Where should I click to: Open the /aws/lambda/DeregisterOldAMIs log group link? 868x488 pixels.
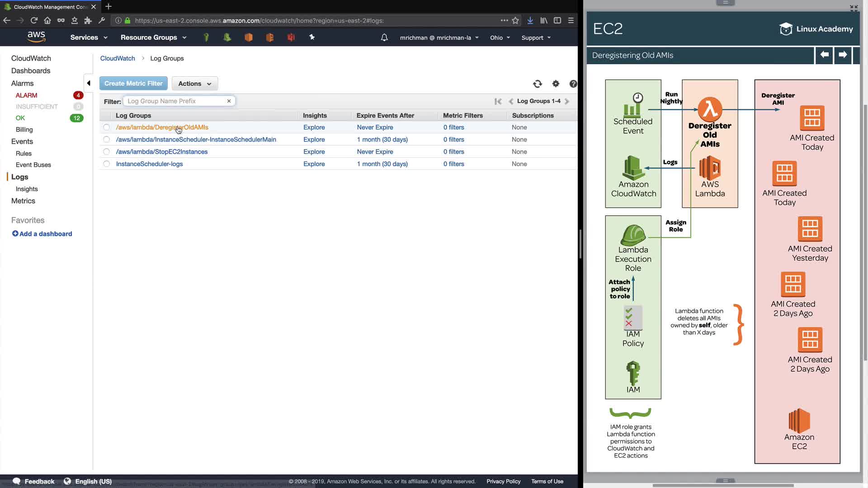pos(162,127)
